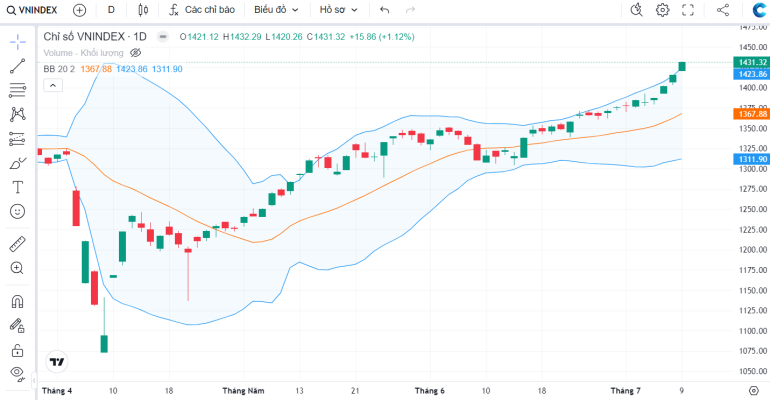This screenshot has height=400, width=770.
Task: Toggle magnet mode for drawings
Action: point(18,301)
